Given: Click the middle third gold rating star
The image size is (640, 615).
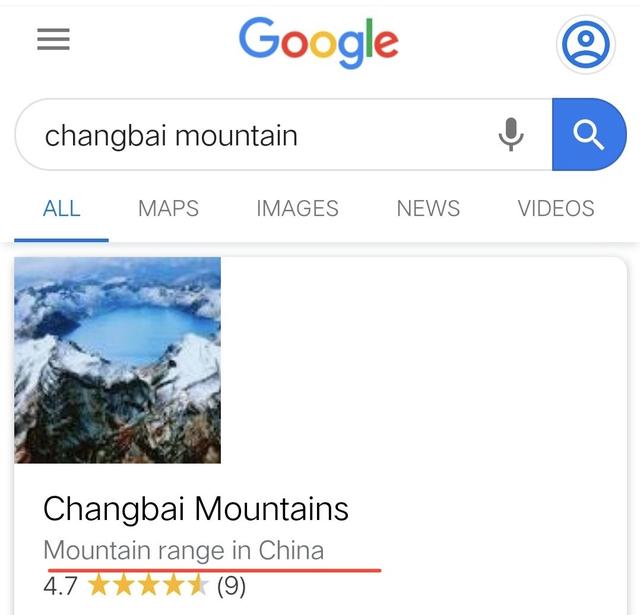Looking at the screenshot, I should tap(149, 584).
